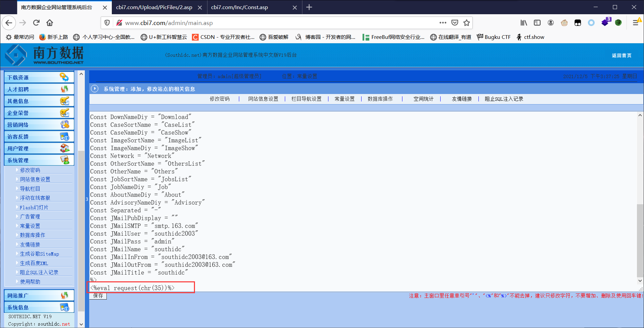Expand 系统信息 sidebar section
Viewport: 644px width, 328px height.
tap(39, 307)
